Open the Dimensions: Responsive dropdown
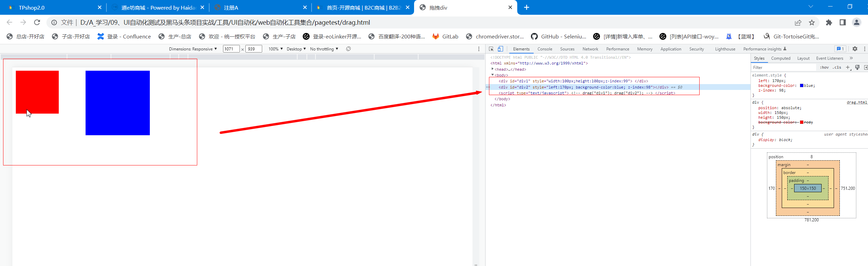The image size is (868, 266). coord(193,49)
